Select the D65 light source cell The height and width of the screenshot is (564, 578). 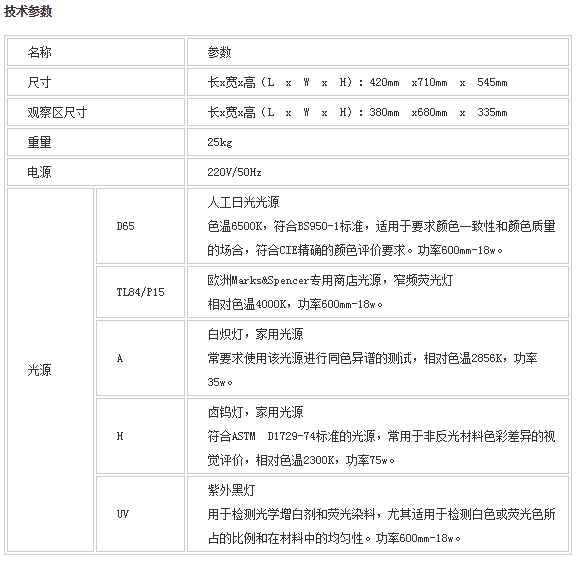click(x=140, y=226)
